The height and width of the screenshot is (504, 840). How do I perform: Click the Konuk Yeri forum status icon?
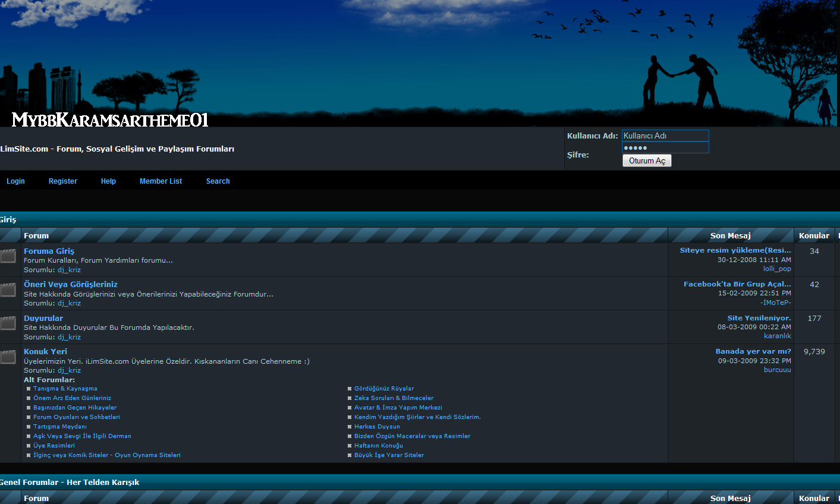8,357
